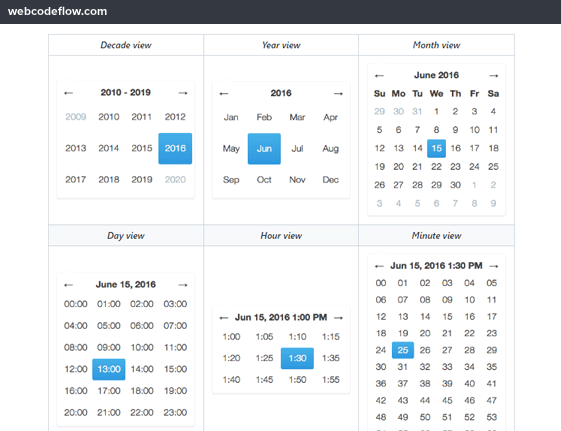Choose the Dec month
This screenshot has height=431, width=561.
330,180
